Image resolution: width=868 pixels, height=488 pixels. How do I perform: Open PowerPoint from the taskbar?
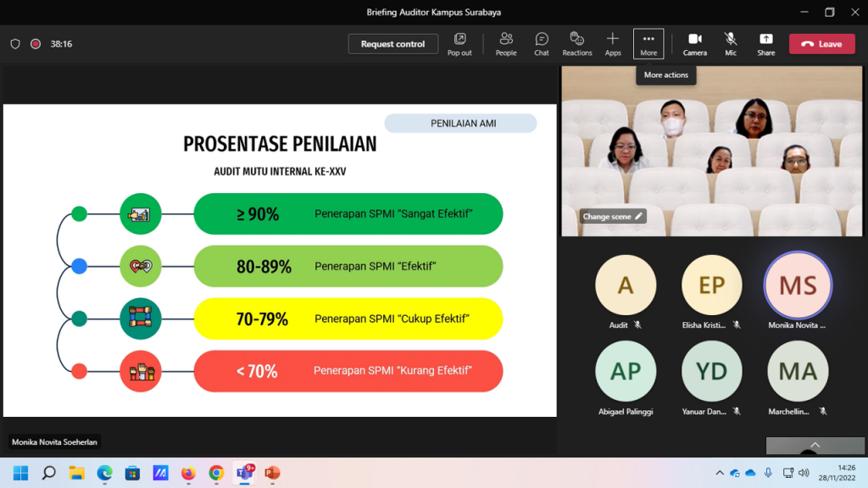click(x=272, y=473)
